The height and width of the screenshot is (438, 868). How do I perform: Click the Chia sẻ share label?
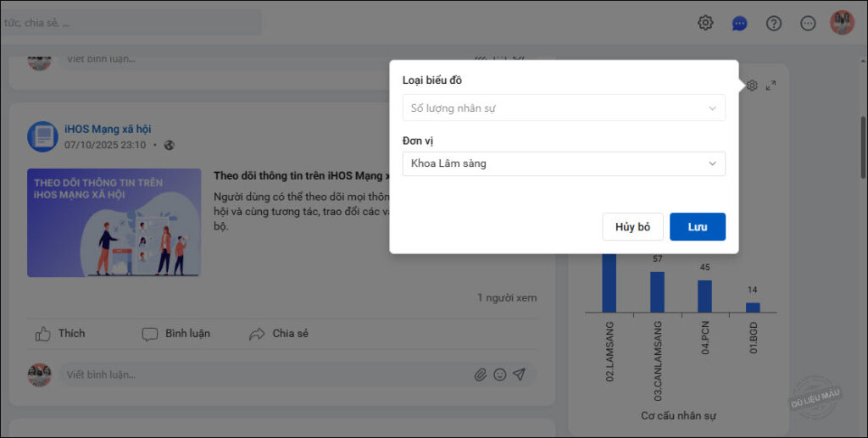tap(290, 334)
